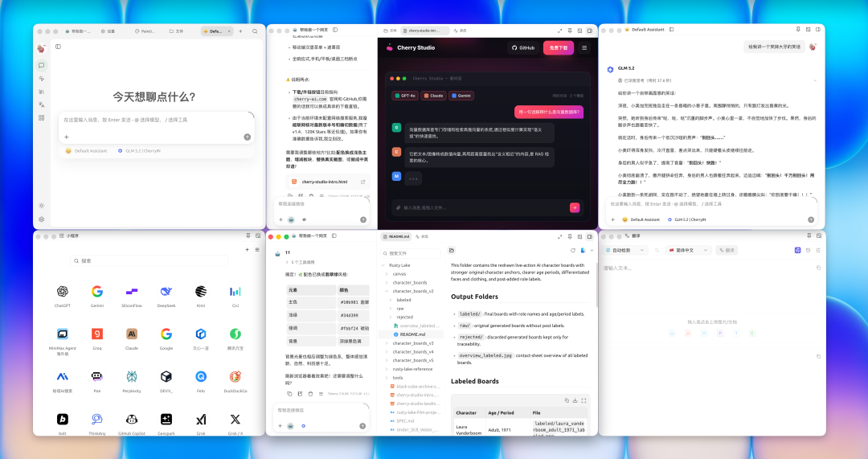
Task: Open the 简体中文 target language dropdown
Action: (688, 250)
